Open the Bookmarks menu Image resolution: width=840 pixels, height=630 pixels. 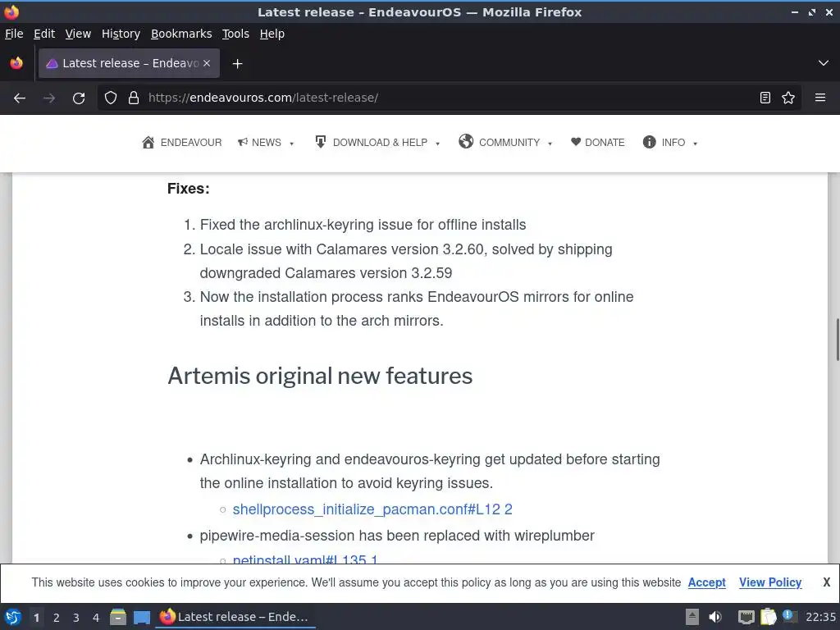click(x=181, y=34)
